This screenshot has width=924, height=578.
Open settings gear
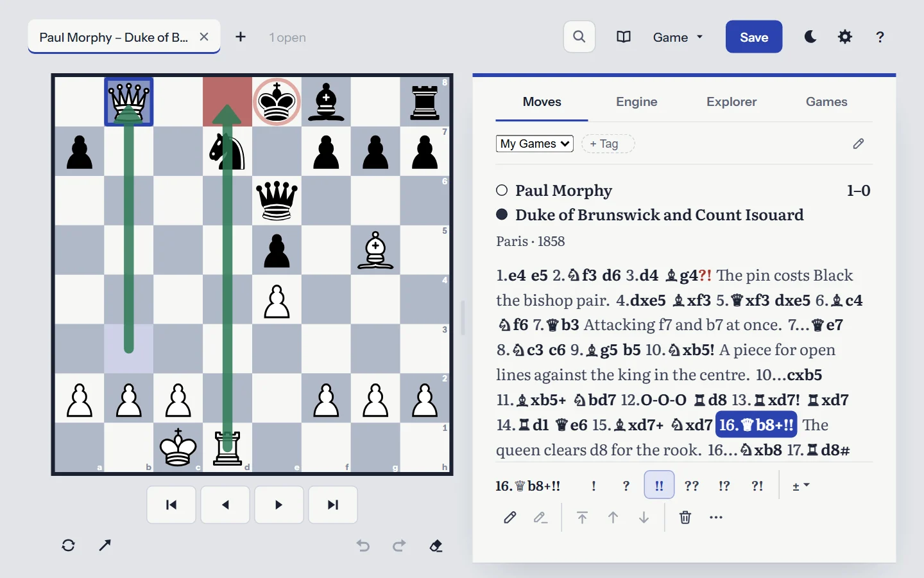click(845, 37)
